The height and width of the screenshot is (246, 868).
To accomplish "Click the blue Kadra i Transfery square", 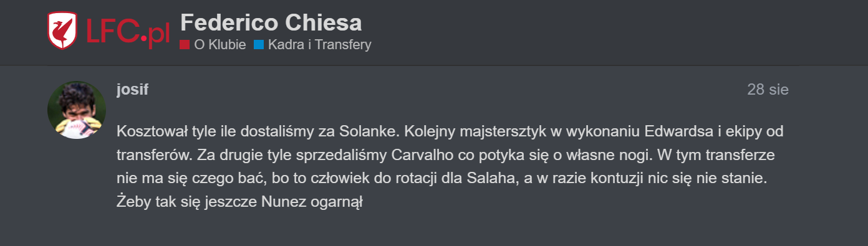I will (x=259, y=45).
